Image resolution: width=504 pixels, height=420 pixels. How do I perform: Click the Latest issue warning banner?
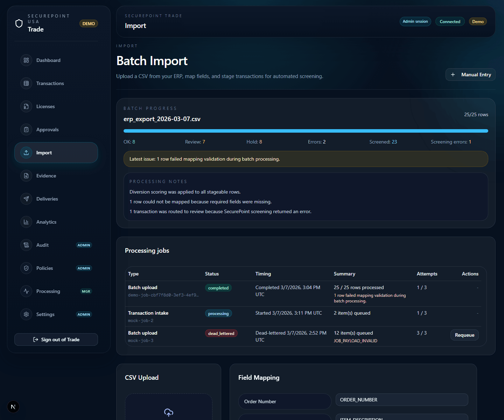point(306,159)
